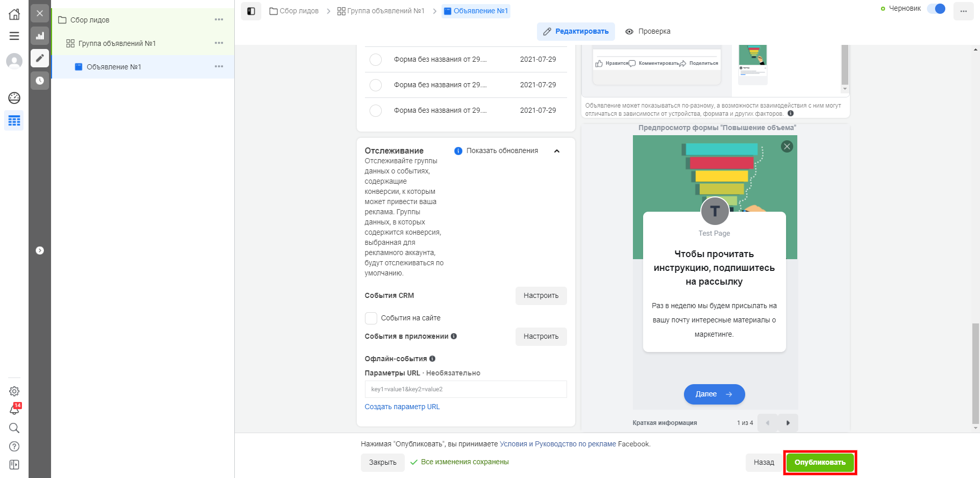The width and height of the screenshot is (980, 478).
Task: Click the Далее button in form preview
Action: pos(714,394)
